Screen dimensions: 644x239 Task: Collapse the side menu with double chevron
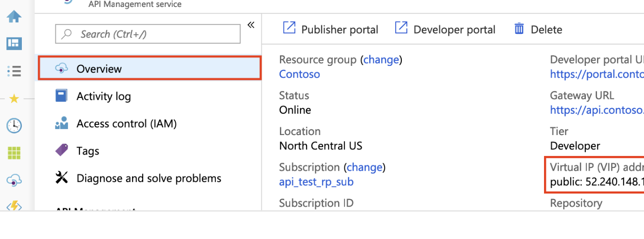[251, 25]
